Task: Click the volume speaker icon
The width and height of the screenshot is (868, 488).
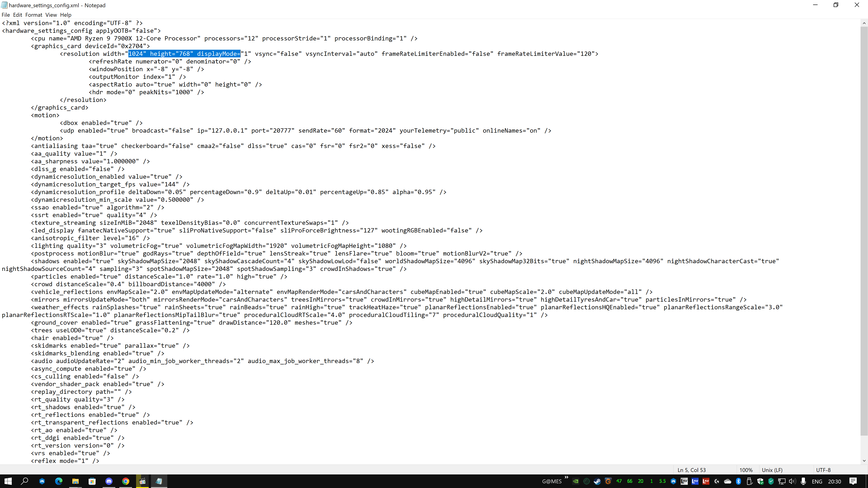Action: (792, 481)
